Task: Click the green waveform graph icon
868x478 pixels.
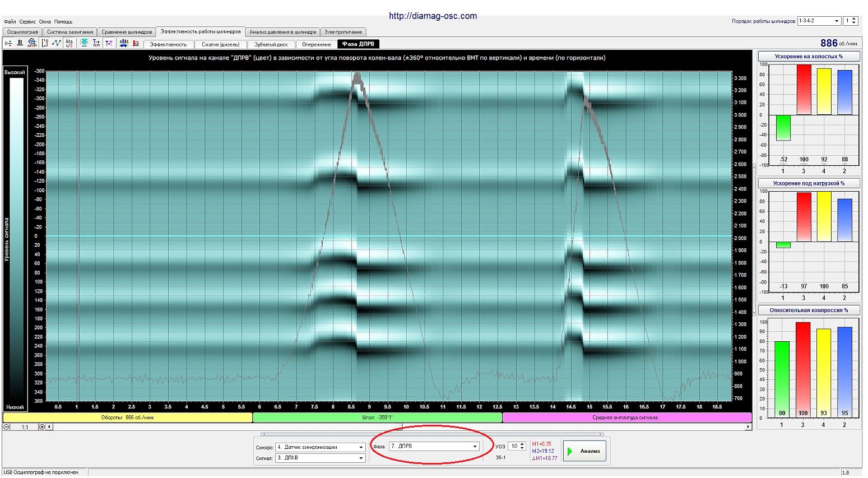Action: click(x=57, y=43)
